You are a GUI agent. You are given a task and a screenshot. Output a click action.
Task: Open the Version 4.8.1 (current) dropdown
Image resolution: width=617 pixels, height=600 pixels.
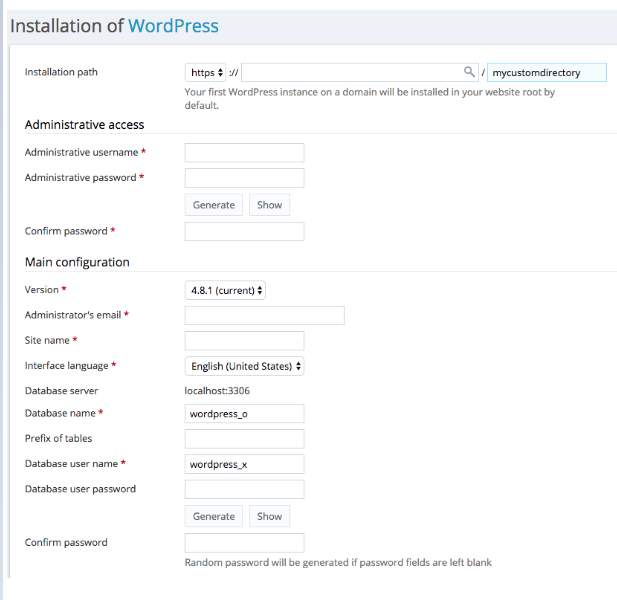pos(225,290)
